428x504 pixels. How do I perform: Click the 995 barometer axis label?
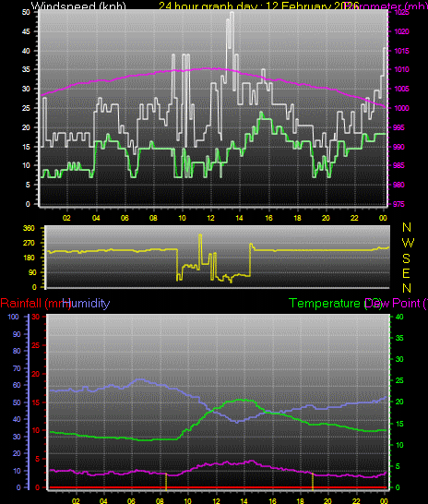click(399, 127)
